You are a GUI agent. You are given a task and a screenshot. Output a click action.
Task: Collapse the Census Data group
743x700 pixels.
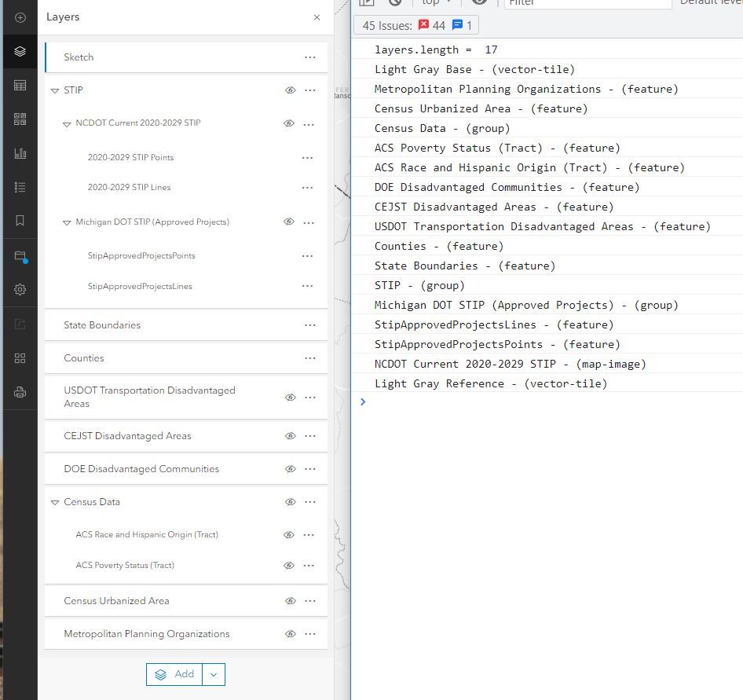coord(55,502)
